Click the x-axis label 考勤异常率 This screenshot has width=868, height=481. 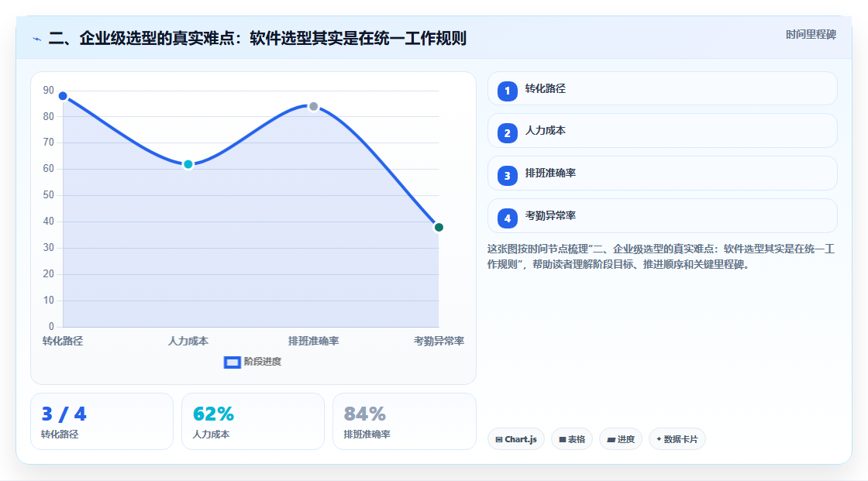coord(439,341)
